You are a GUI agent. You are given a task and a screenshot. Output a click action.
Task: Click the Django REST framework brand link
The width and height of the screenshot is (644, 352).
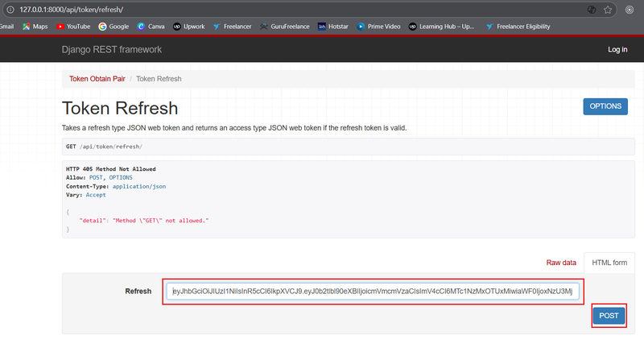click(111, 50)
